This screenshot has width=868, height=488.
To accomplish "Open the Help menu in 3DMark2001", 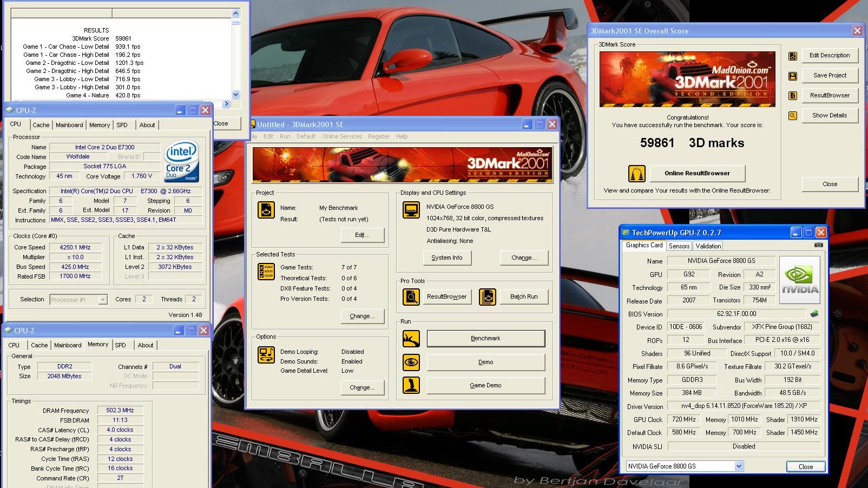I will point(402,136).
